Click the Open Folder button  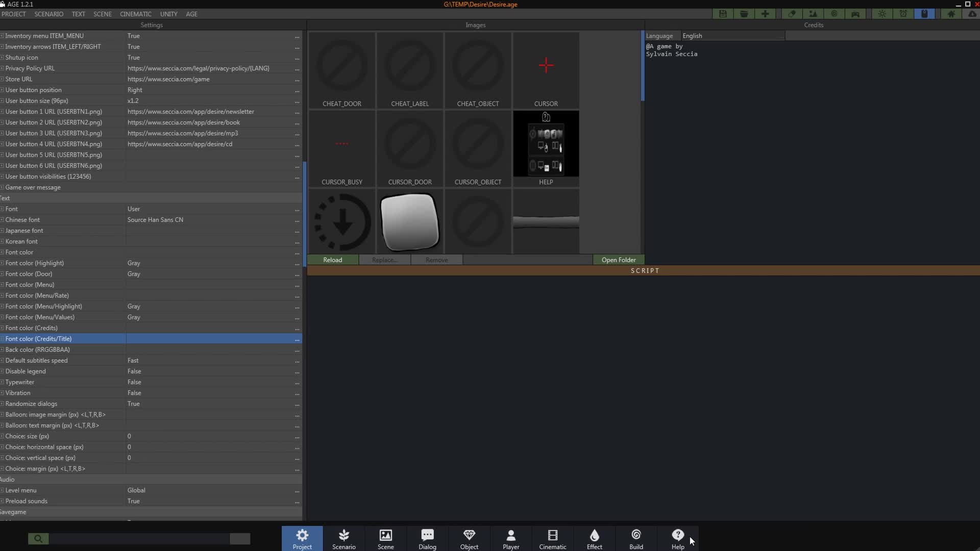pos(619,260)
